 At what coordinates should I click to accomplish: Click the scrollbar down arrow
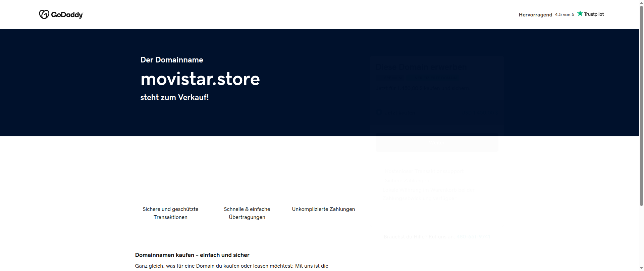[641, 268]
